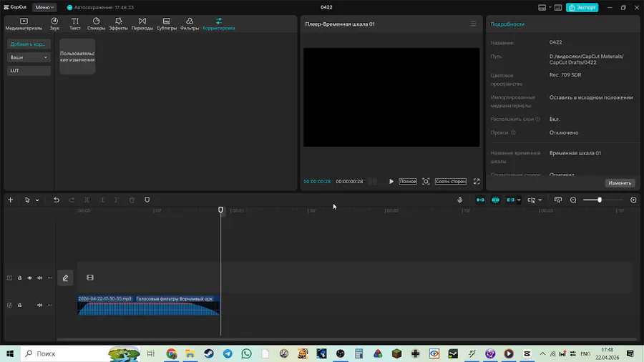Click the info icon next to Расположить слои
Screen dimensions: 644x362
pos(537,119)
